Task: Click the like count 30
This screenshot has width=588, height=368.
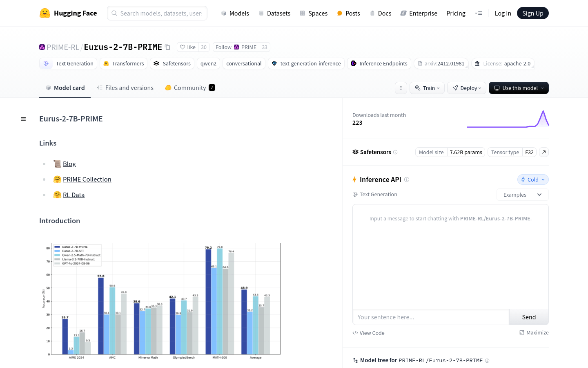Action: pos(204,47)
